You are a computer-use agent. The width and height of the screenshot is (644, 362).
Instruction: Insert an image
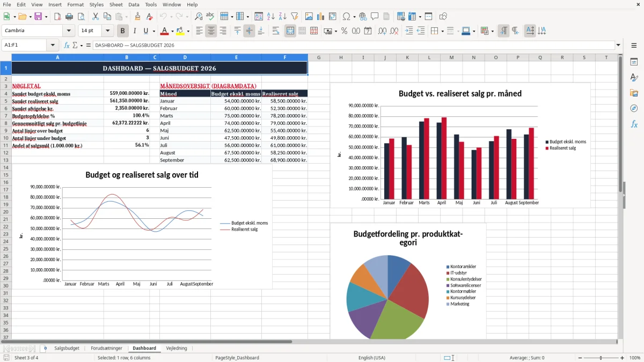(309, 17)
